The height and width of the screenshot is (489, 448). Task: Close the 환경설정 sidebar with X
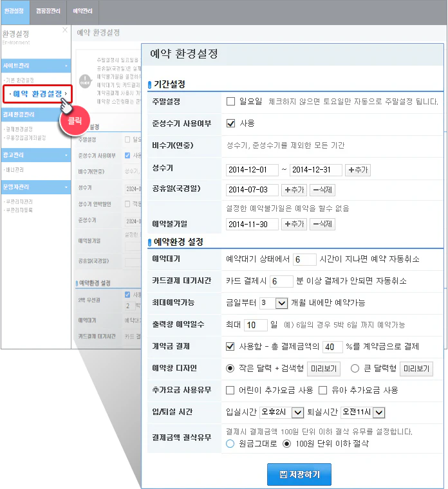click(x=65, y=30)
